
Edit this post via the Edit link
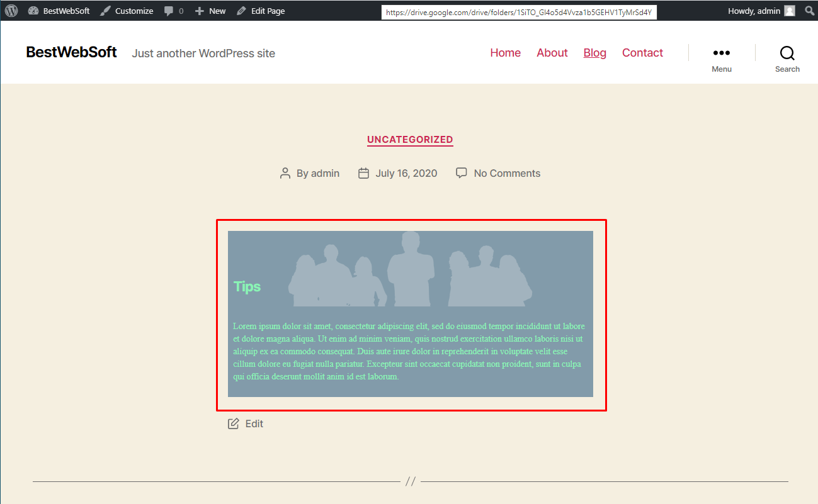[254, 423]
